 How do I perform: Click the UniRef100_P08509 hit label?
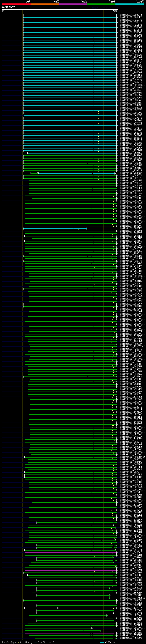pos(131,72)
